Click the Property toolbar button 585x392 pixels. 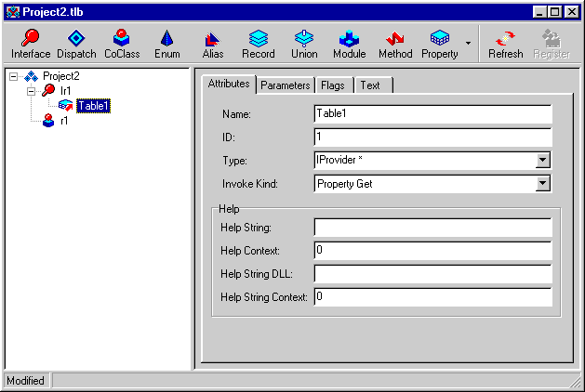(440, 44)
